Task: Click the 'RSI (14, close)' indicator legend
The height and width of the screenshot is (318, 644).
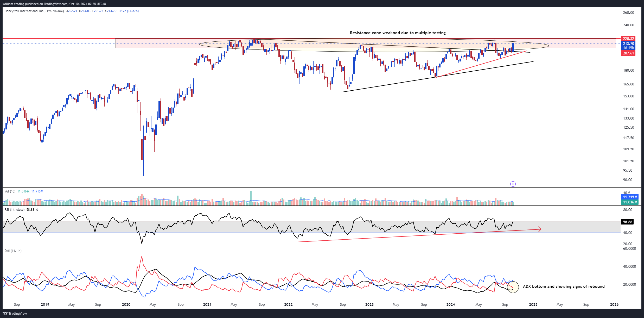Action: [x=15, y=210]
